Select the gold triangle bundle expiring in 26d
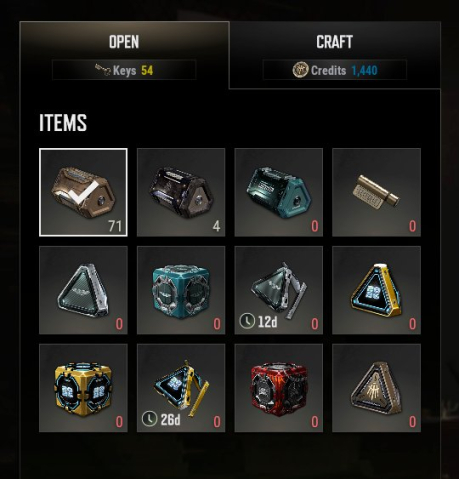The height and width of the screenshot is (479, 459). click(x=181, y=388)
